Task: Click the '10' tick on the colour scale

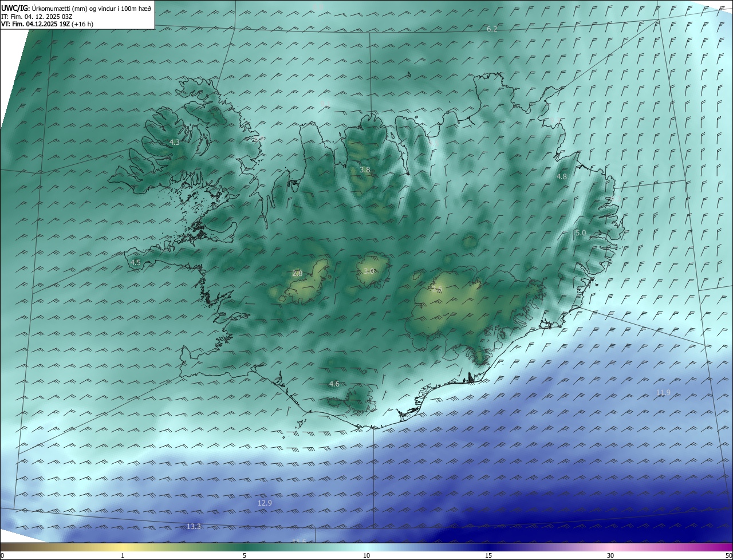Action: click(366, 555)
